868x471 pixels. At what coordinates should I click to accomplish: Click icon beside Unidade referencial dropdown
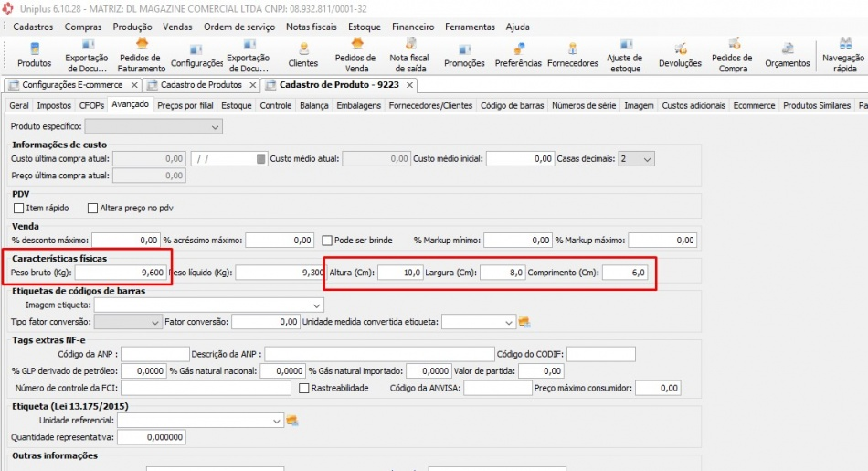click(292, 421)
